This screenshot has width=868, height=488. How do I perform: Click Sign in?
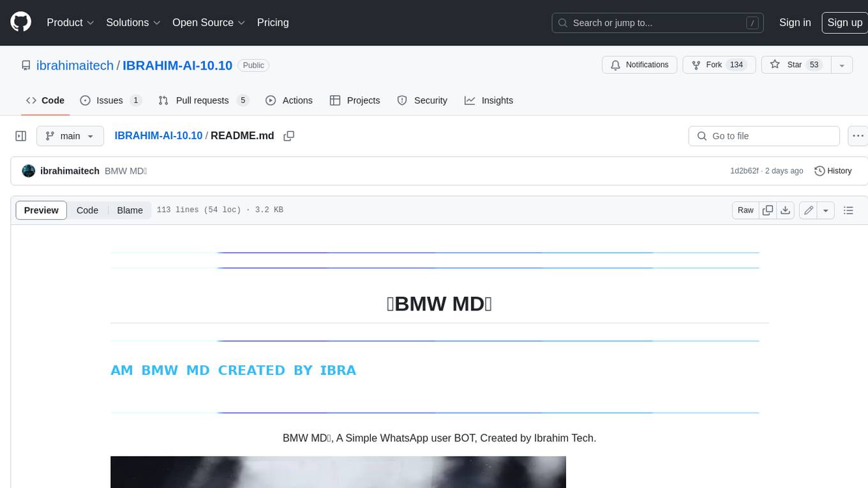pos(795,22)
